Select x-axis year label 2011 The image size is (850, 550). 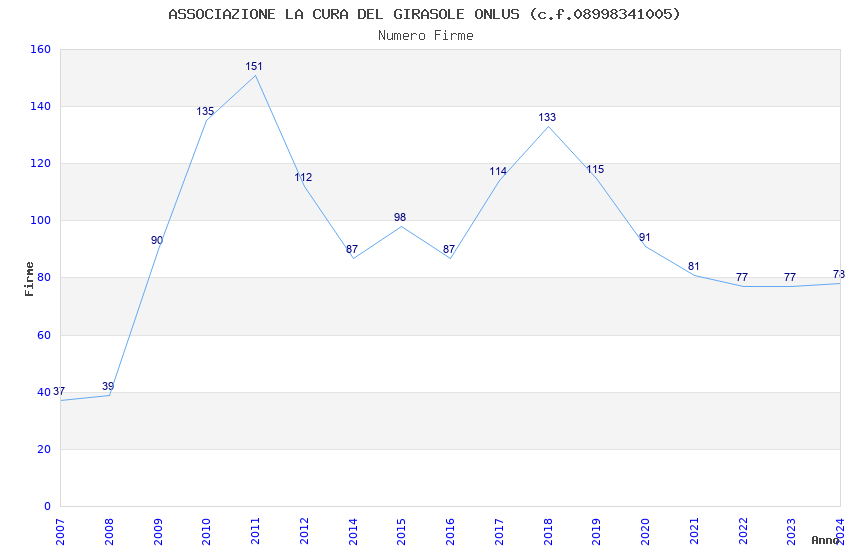(x=255, y=532)
